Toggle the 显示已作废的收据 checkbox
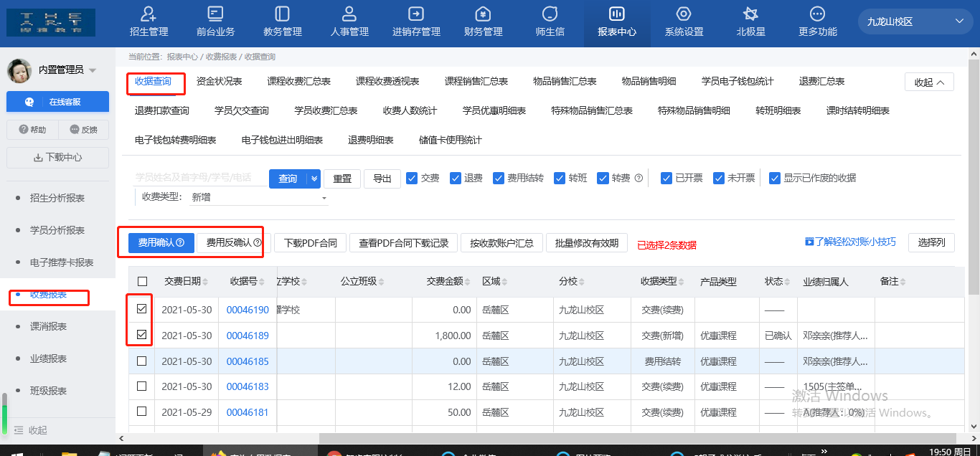The height and width of the screenshot is (456, 980). click(775, 178)
